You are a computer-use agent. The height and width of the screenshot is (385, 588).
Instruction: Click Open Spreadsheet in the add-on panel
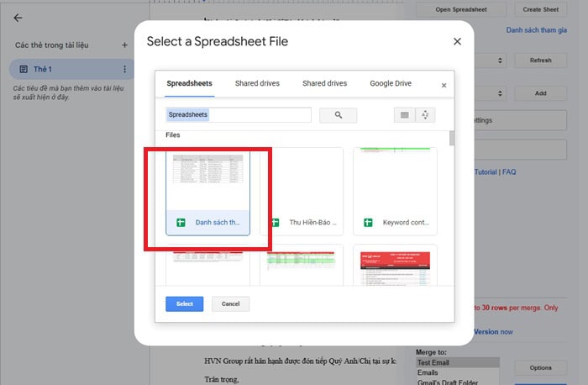coord(461,9)
